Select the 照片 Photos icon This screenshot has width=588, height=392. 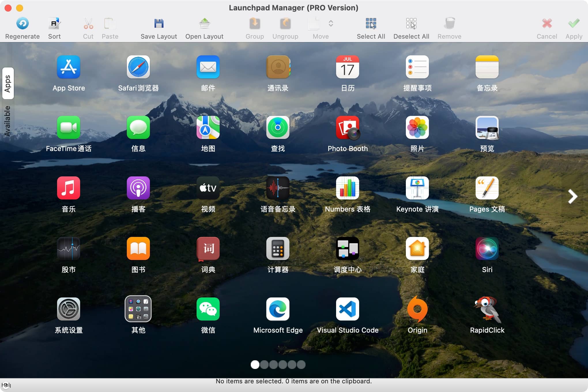point(417,127)
